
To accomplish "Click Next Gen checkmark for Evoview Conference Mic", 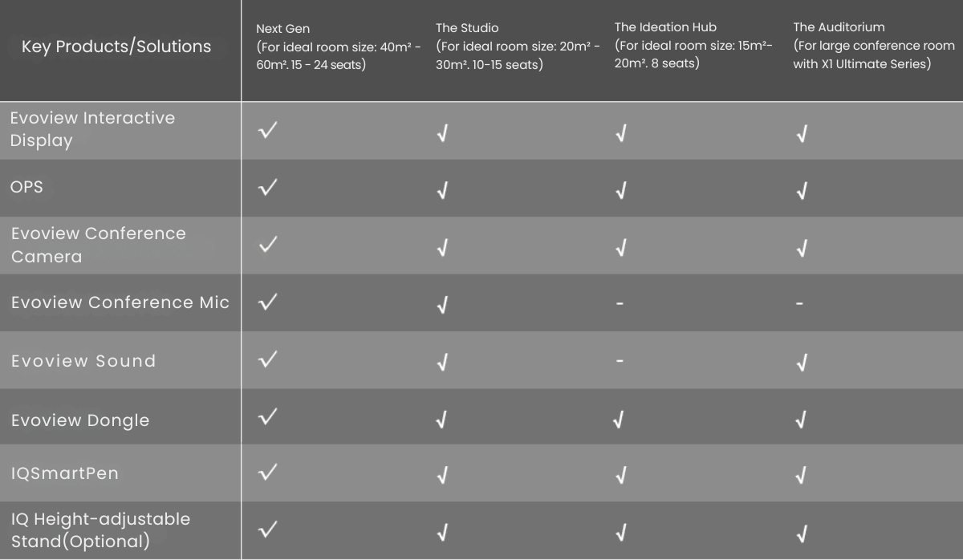I will (x=268, y=302).
